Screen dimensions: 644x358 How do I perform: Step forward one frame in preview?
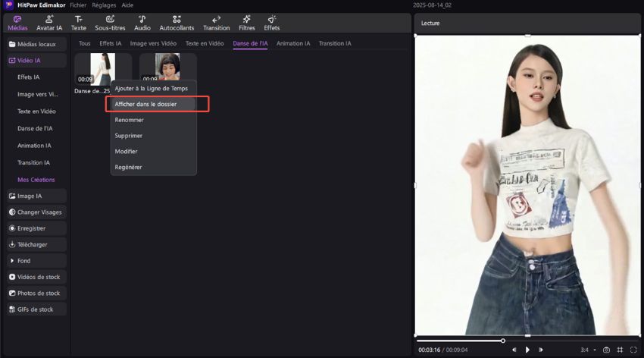click(541, 350)
